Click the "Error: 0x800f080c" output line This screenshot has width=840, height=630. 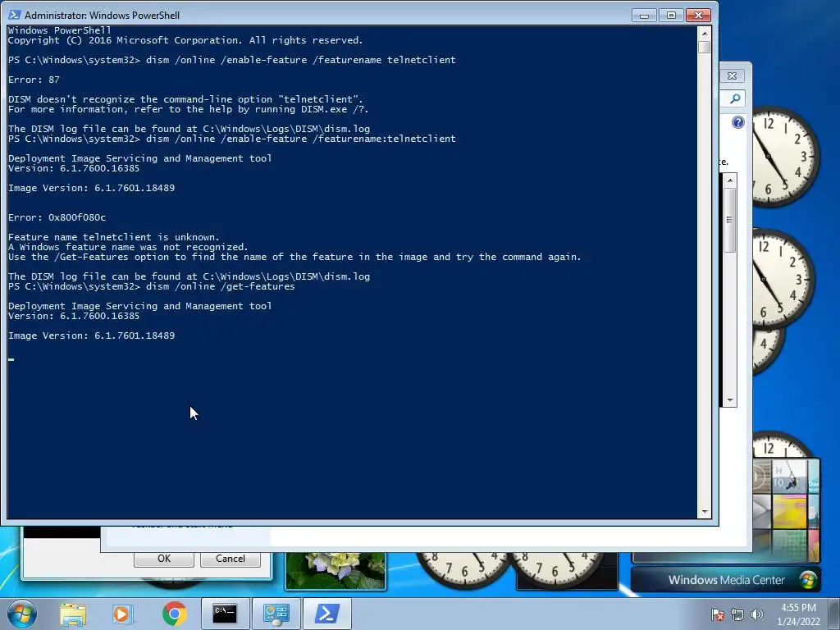[57, 217]
